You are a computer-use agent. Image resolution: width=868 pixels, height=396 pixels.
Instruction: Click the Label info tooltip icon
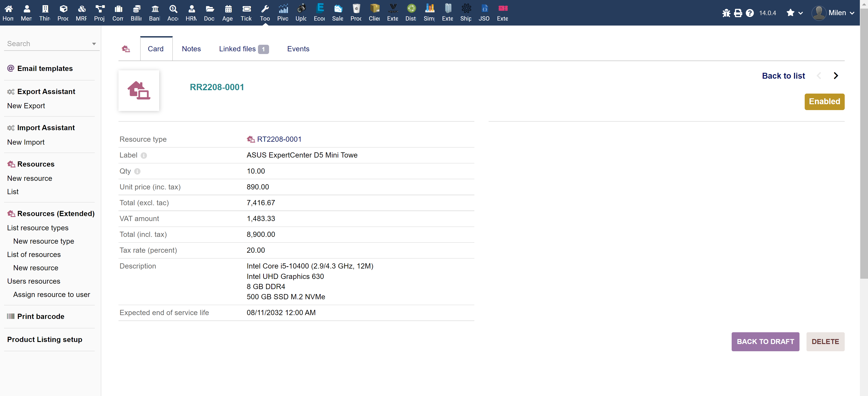click(x=144, y=155)
